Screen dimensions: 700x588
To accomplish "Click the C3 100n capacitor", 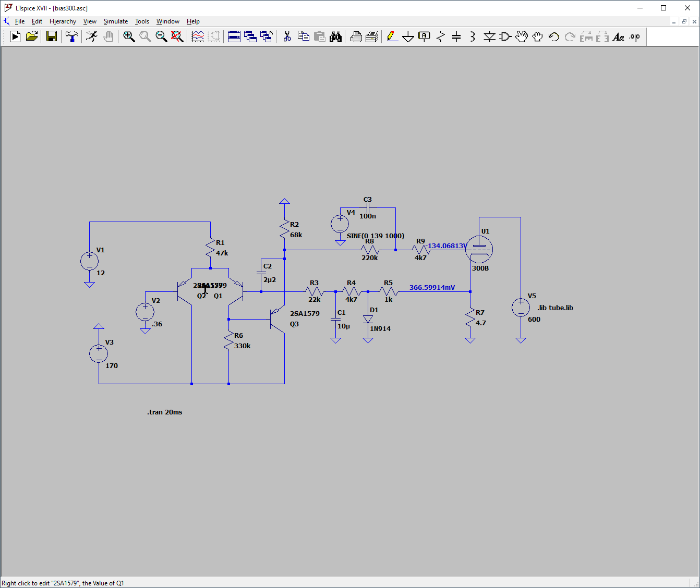I will pyautogui.click(x=368, y=207).
